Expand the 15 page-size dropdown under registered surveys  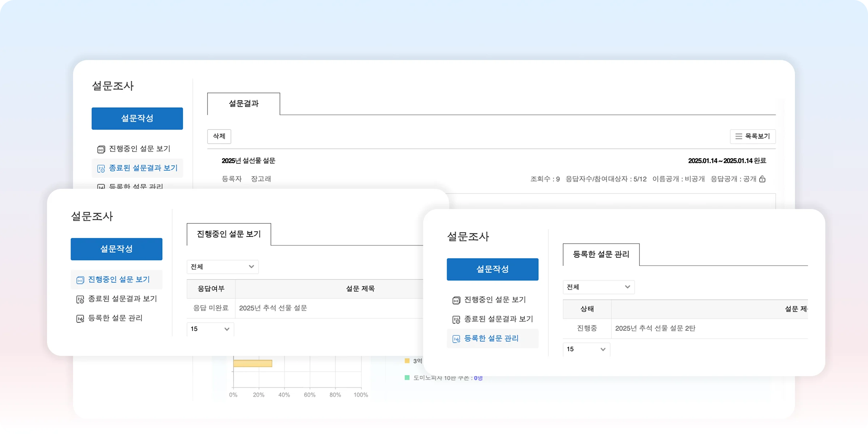pyautogui.click(x=586, y=349)
